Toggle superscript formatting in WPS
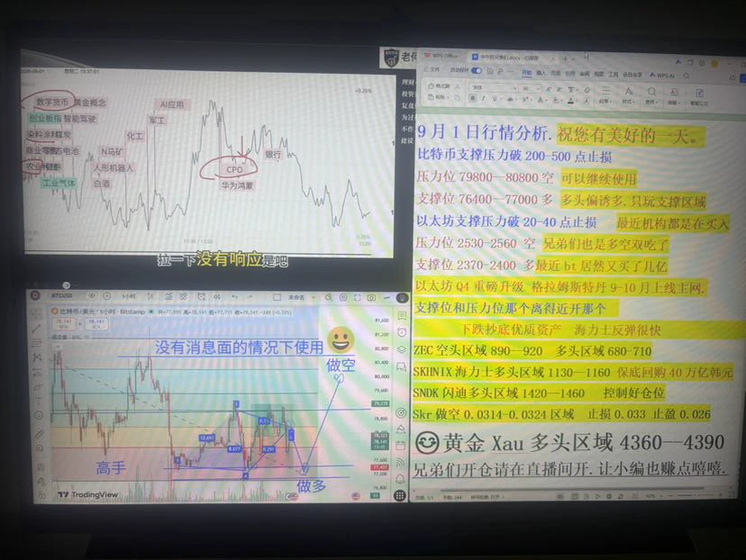 pos(525,99)
